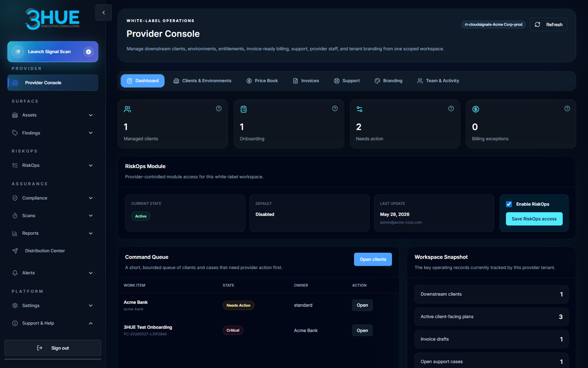Click Save RiskOps access

pos(534,219)
